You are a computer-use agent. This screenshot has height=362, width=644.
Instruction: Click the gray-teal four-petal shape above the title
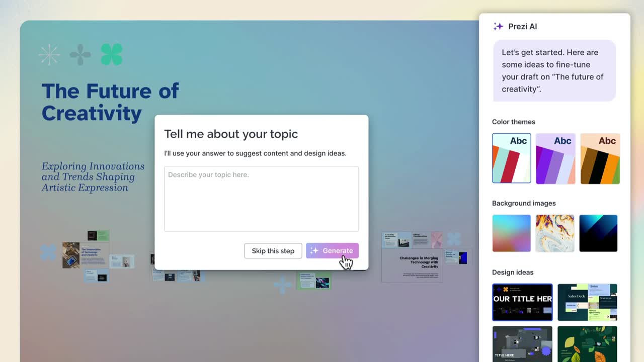click(80, 55)
